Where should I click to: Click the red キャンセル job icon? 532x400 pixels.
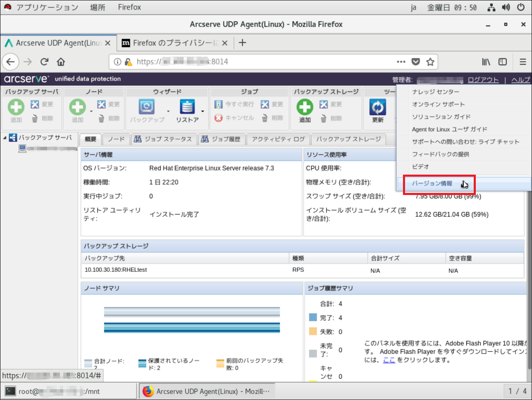click(219, 118)
